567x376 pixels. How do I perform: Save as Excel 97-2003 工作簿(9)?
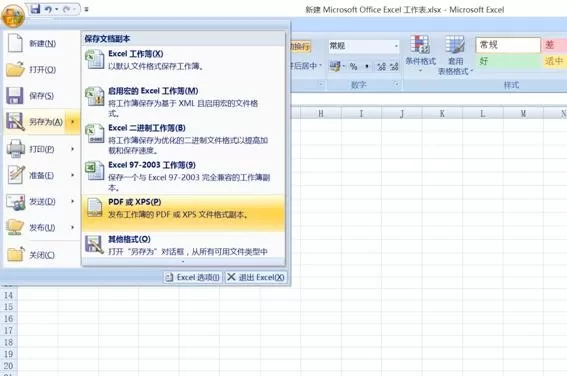tap(183, 176)
